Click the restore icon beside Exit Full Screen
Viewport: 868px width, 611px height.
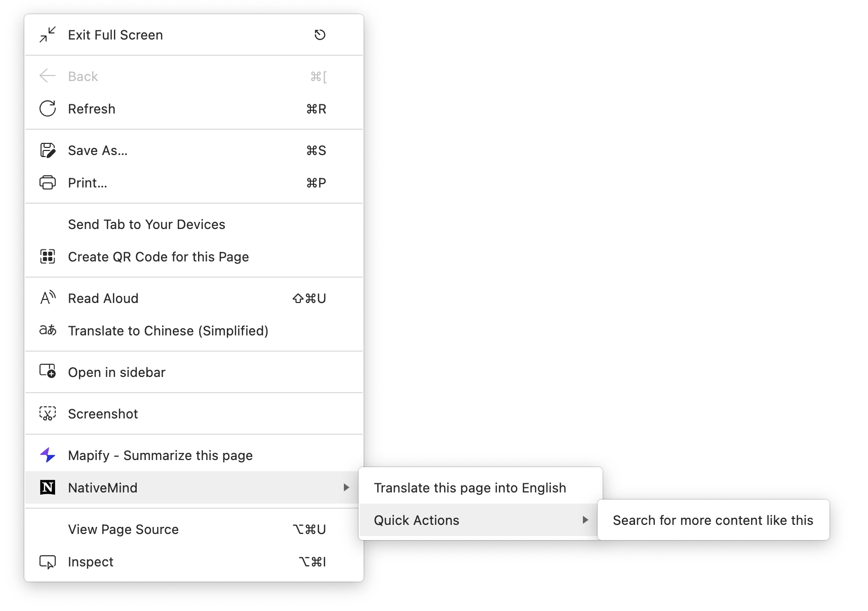(320, 35)
